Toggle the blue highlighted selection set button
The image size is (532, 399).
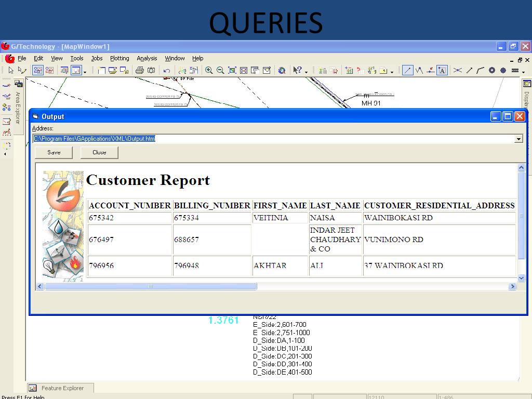38,70
